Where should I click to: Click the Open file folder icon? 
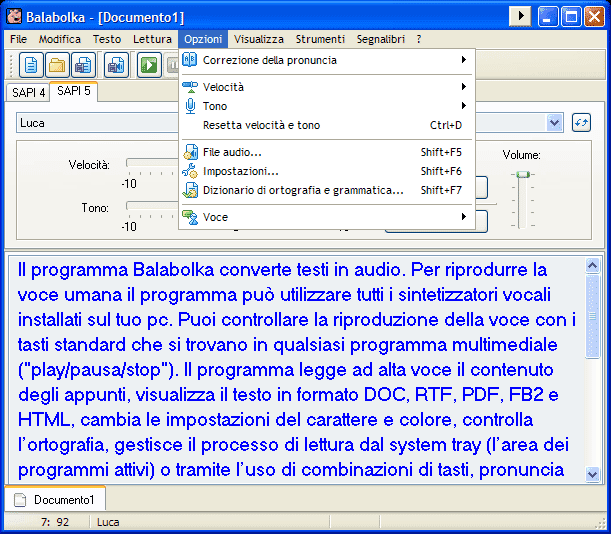point(57,65)
